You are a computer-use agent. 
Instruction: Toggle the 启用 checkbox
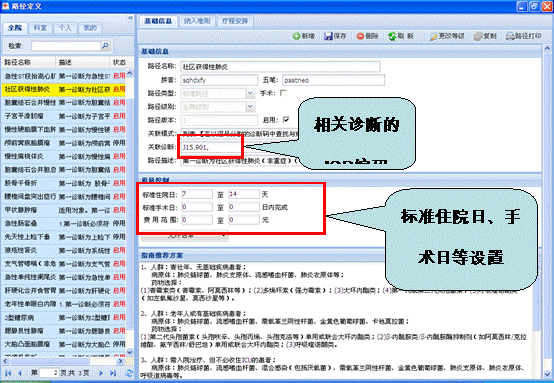coord(286,120)
